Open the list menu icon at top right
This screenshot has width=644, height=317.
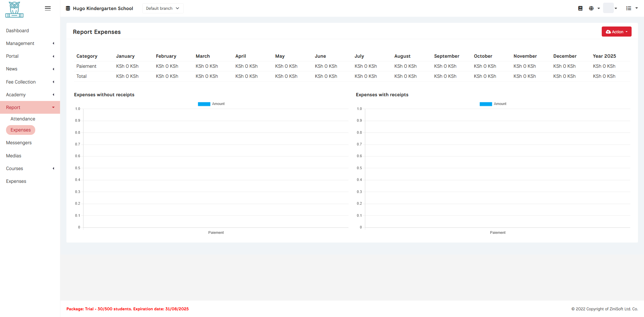click(631, 8)
